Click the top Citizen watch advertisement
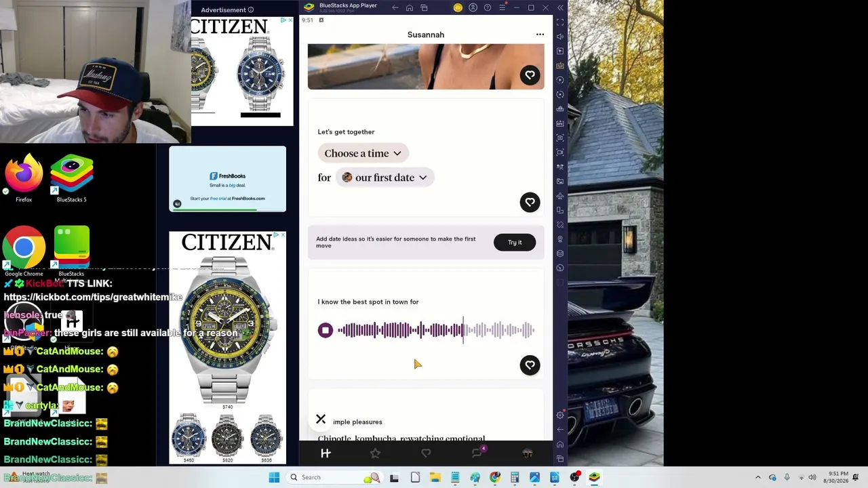The image size is (868, 488). [242, 70]
